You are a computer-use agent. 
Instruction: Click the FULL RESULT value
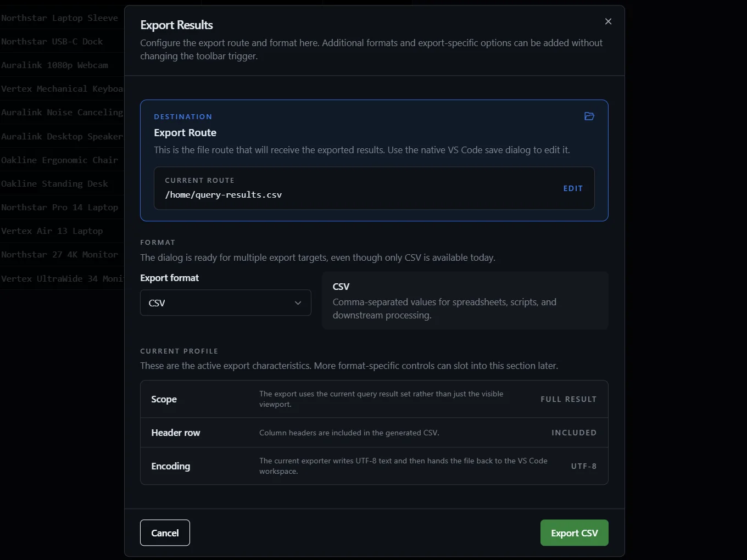pos(568,399)
